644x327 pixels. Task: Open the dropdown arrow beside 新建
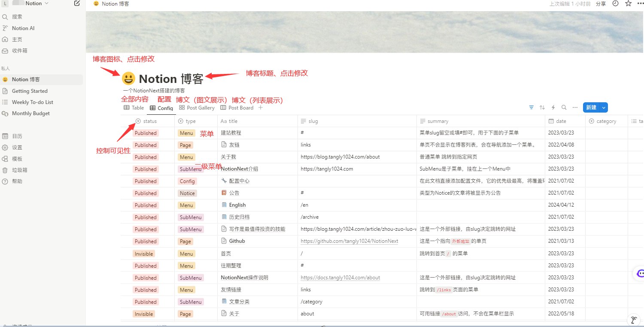(604, 107)
